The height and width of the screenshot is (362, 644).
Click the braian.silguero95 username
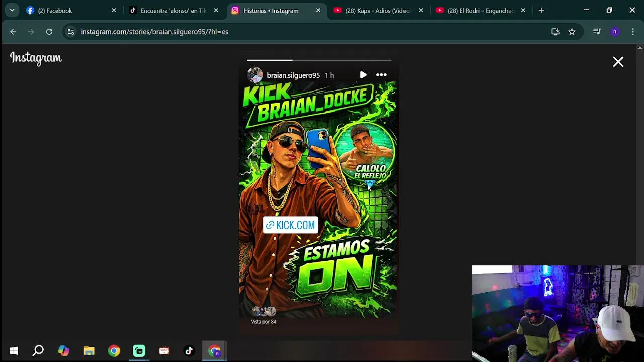pyautogui.click(x=293, y=75)
